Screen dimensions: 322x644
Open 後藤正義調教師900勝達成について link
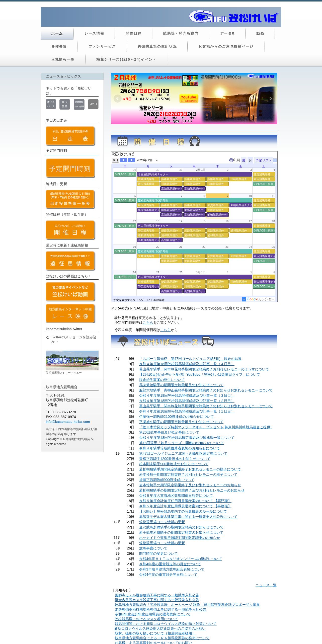click(167, 480)
